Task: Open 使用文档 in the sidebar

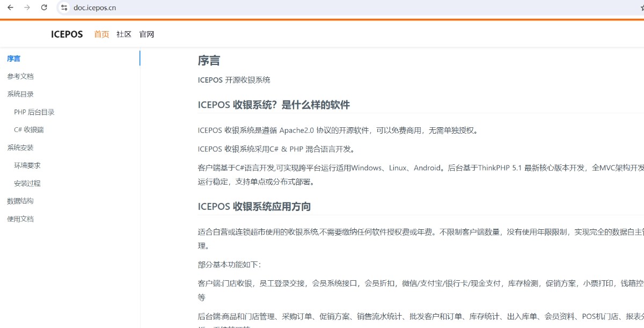Action: pos(20,219)
